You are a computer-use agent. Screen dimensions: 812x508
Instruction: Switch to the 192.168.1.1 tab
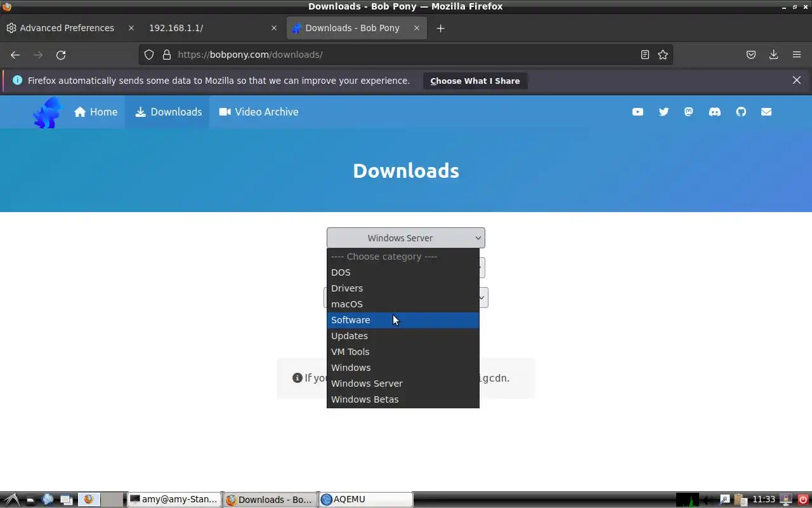click(x=213, y=28)
